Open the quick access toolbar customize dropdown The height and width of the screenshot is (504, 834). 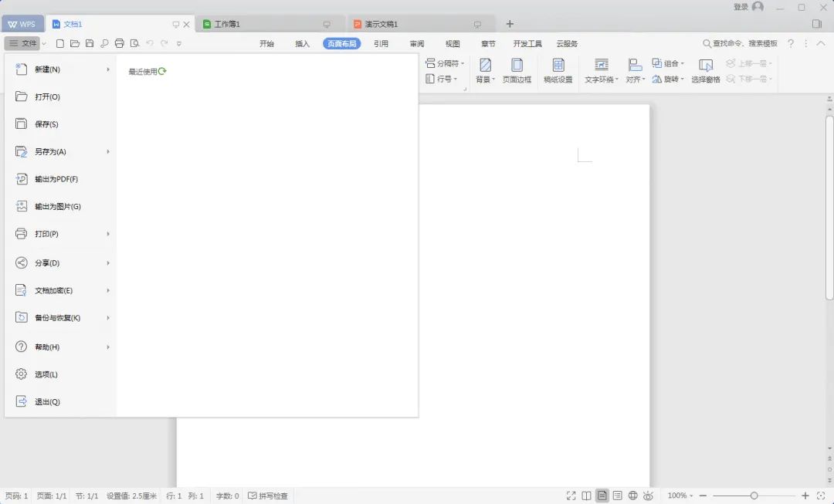pos(179,43)
